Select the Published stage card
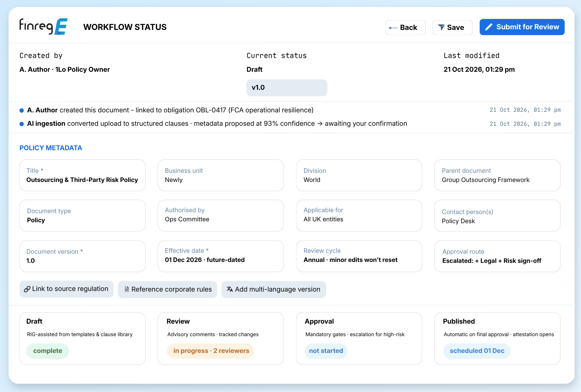Screen dimensions: 581x392 497,338
